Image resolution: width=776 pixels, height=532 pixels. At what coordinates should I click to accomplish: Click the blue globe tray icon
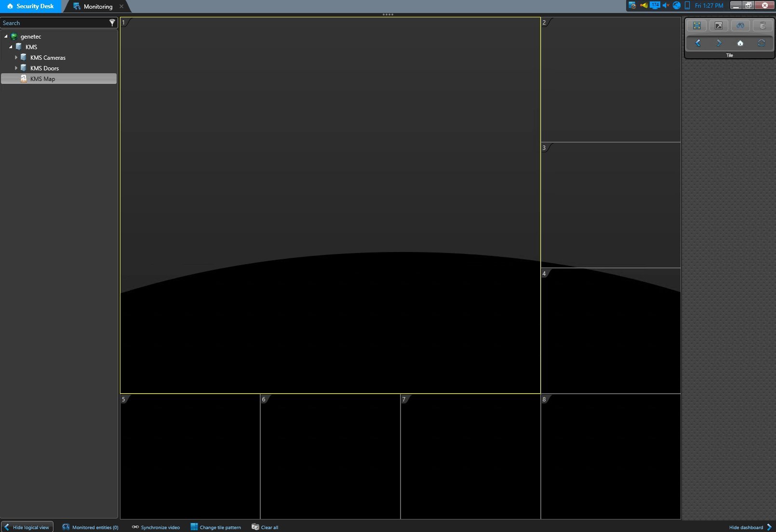[x=676, y=5]
